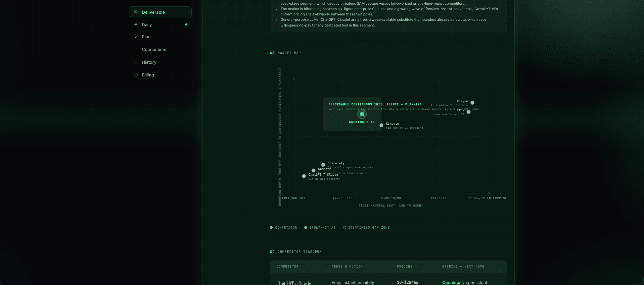Click the '04 COMPETITOR TEARDOWN' section heading
Viewport: 644px width, 285px height.
(x=296, y=252)
